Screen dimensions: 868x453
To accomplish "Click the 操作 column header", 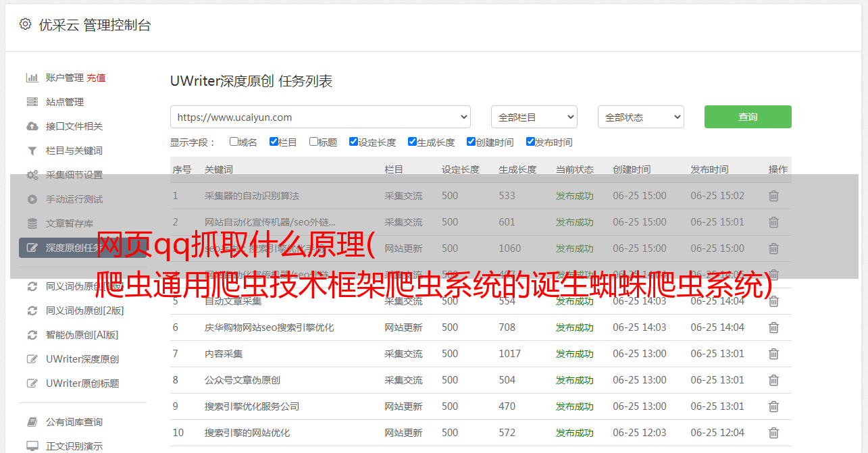I will (x=778, y=169).
